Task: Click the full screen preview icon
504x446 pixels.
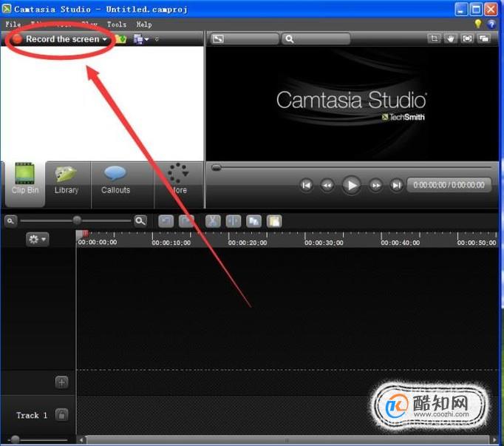Action: pyautogui.click(x=467, y=38)
